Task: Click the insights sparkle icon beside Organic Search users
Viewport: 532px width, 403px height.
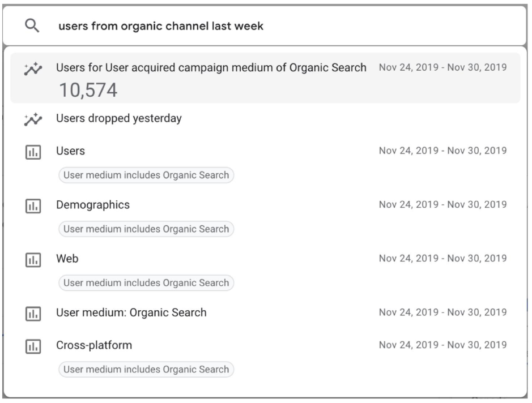Action: (32, 70)
